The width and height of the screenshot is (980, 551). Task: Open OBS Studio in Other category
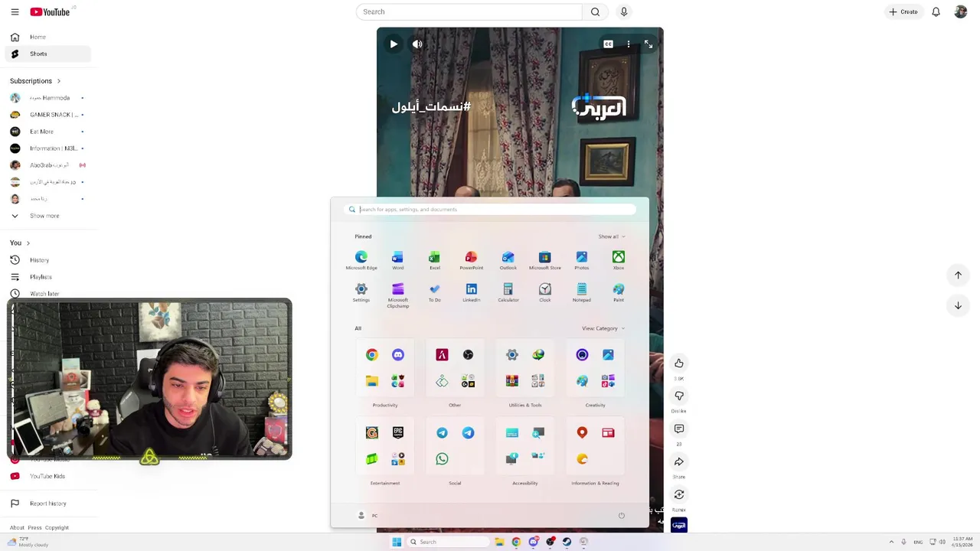point(468,354)
